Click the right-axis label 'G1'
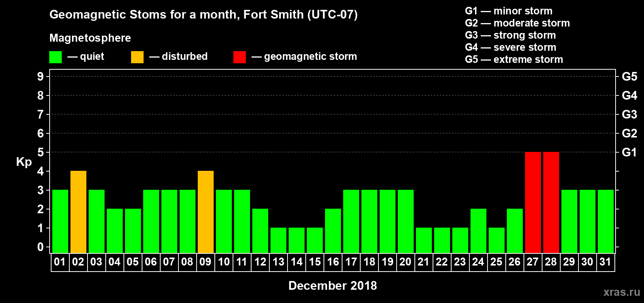The height and width of the screenshot is (303, 644). click(x=629, y=152)
